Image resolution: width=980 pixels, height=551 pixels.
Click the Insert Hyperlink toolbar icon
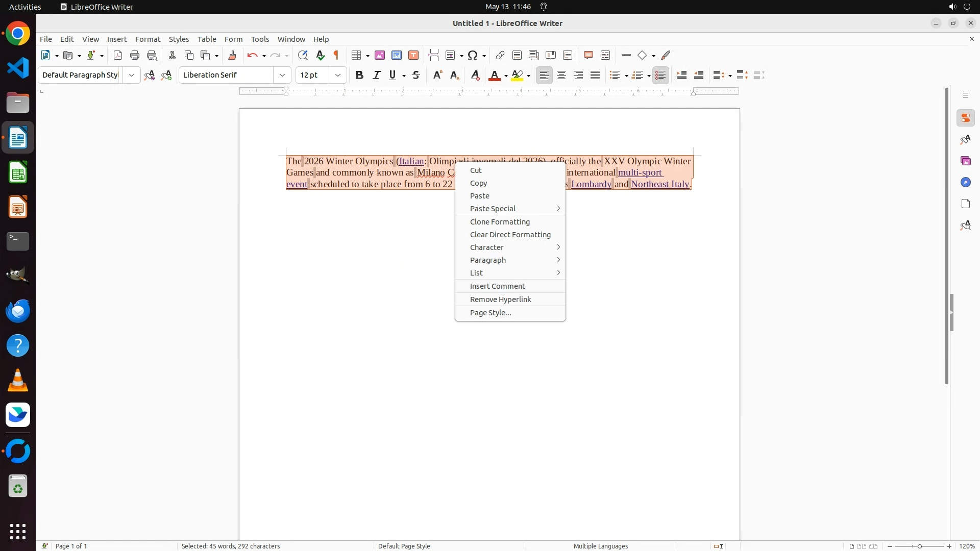click(x=500, y=55)
